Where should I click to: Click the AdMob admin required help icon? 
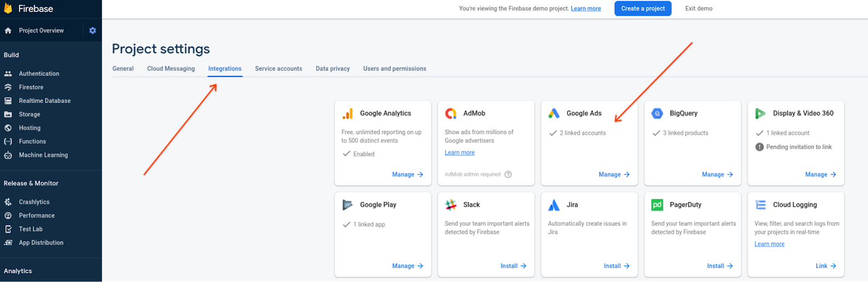508,175
